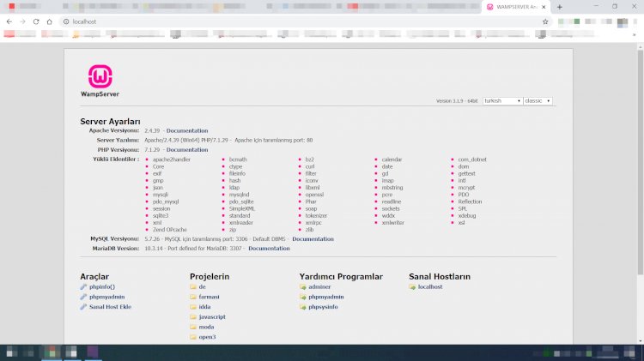The width and height of the screenshot is (644, 361).
Task: Open the browser home page
Action: tap(49, 21)
